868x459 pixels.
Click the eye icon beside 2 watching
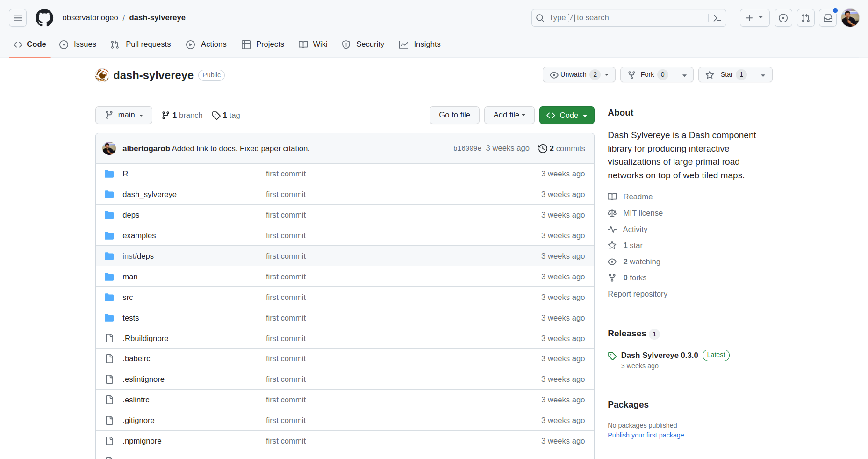coord(612,262)
